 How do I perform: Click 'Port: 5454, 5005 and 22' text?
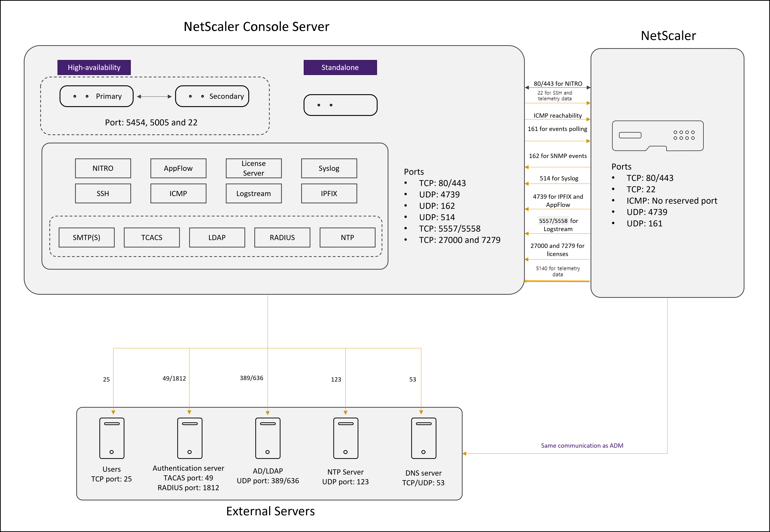(x=151, y=122)
